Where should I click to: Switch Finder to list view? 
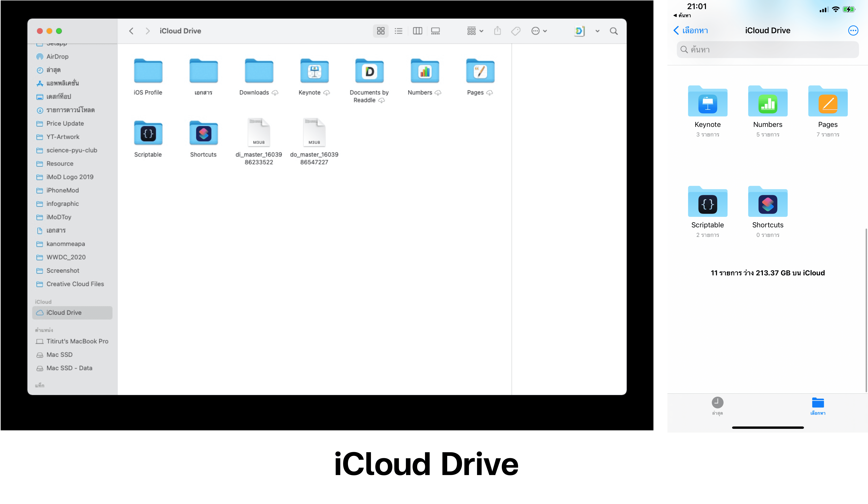point(398,31)
